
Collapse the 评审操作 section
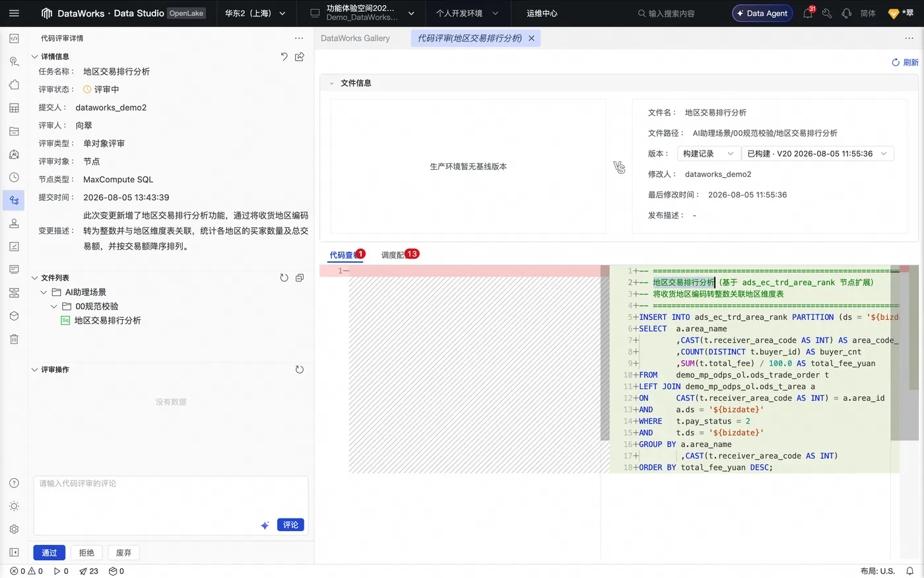pos(35,370)
